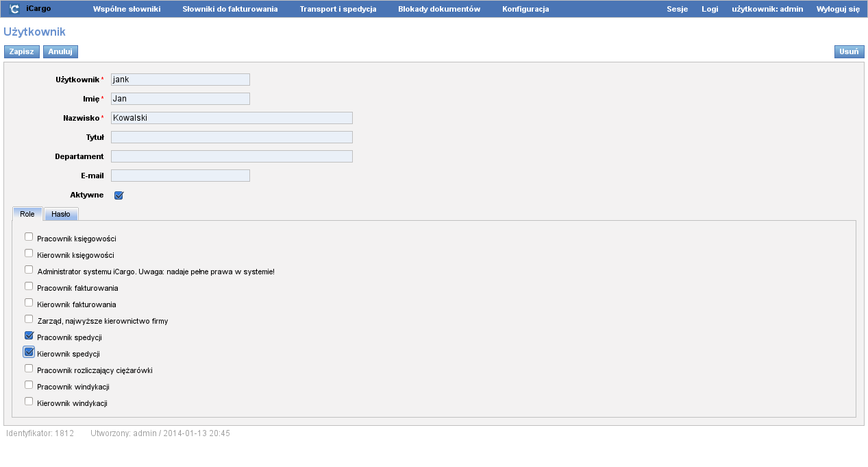Uncheck Pracownik spedycji role

pyautogui.click(x=29, y=335)
